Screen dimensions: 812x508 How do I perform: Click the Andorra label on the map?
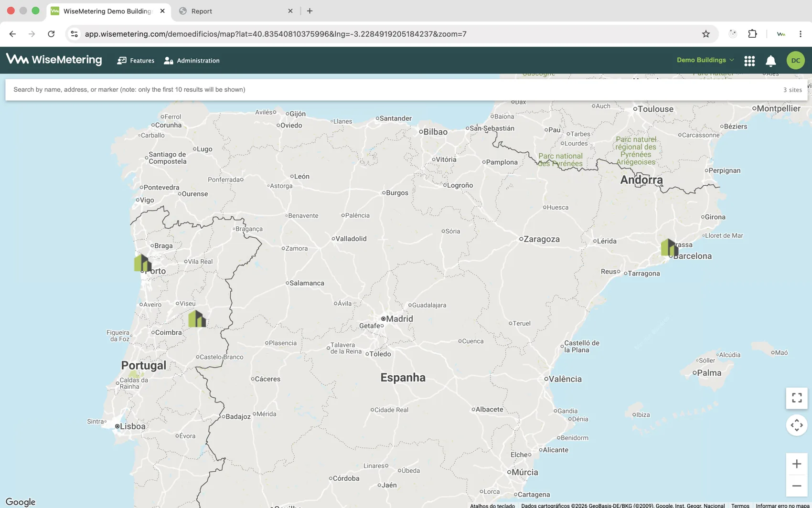[x=641, y=180]
